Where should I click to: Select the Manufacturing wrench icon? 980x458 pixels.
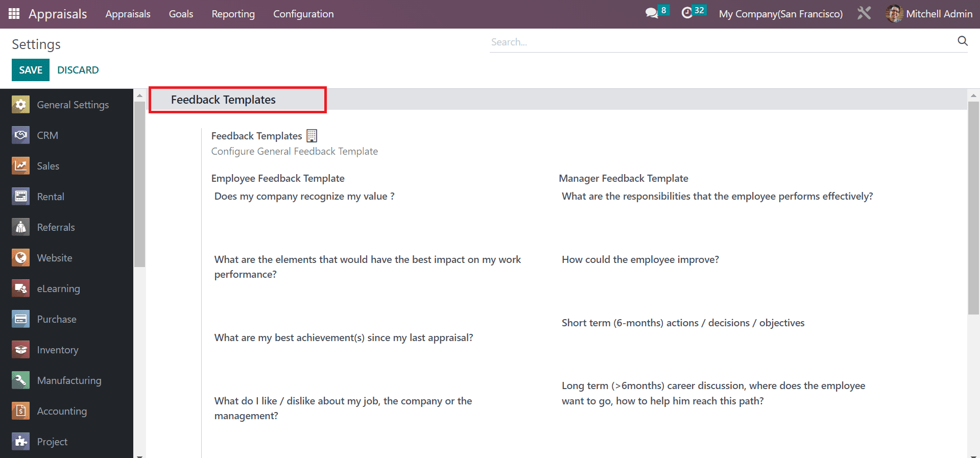(x=21, y=380)
